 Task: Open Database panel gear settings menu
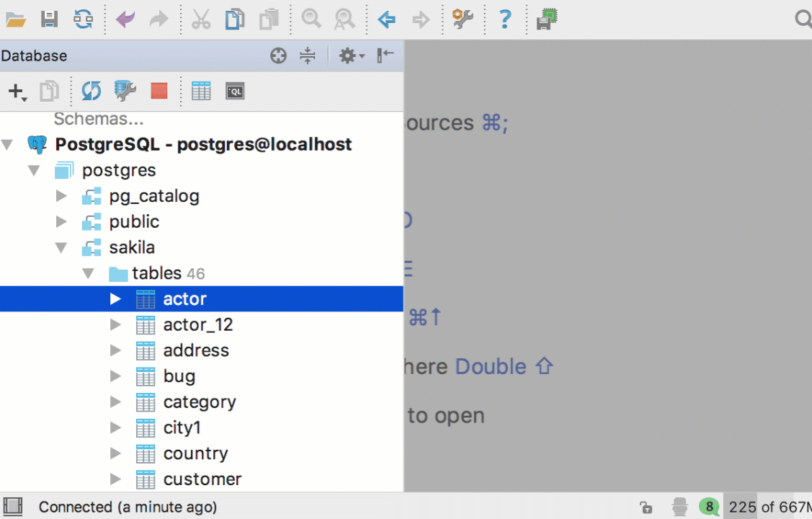coord(352,56)
